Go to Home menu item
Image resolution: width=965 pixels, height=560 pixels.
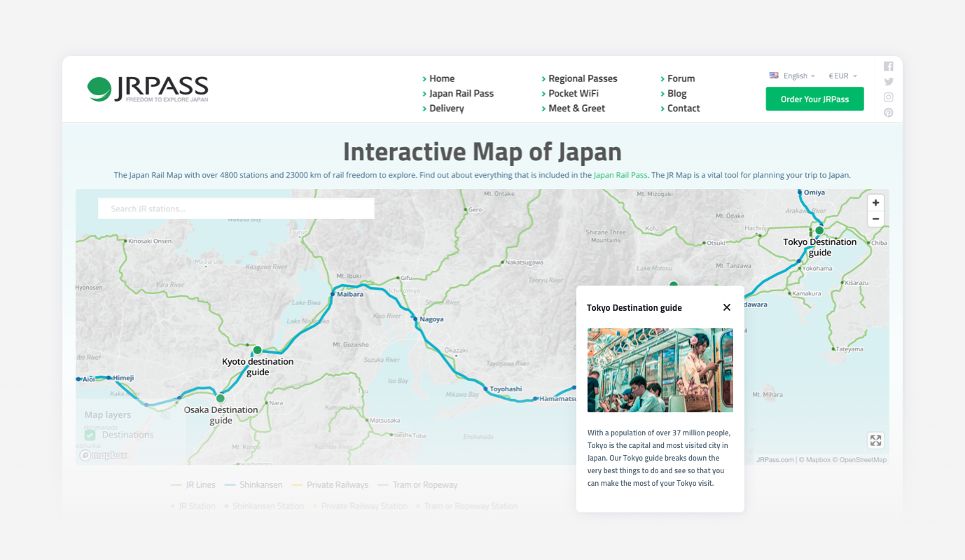point(442,78)
